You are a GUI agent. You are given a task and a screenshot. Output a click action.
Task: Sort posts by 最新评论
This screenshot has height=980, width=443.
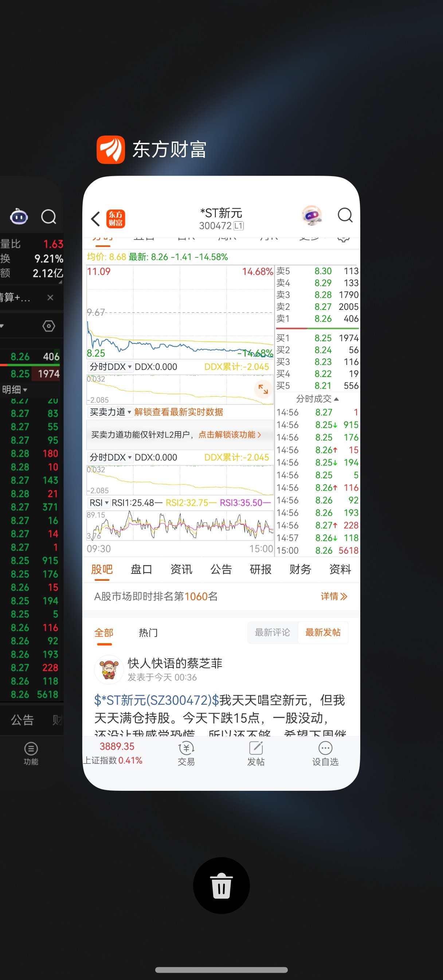[x=272, y=632]
